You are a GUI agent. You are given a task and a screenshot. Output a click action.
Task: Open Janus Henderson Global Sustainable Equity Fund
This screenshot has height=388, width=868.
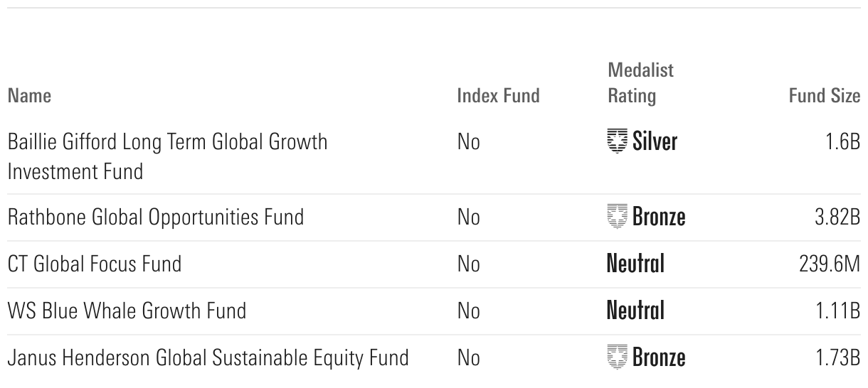tap(208, 357)
